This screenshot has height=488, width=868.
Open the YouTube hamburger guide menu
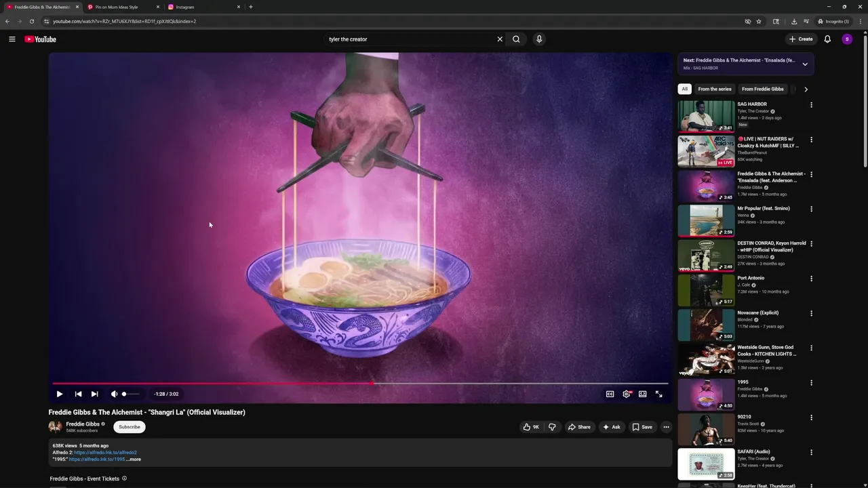tap(12, 39)
